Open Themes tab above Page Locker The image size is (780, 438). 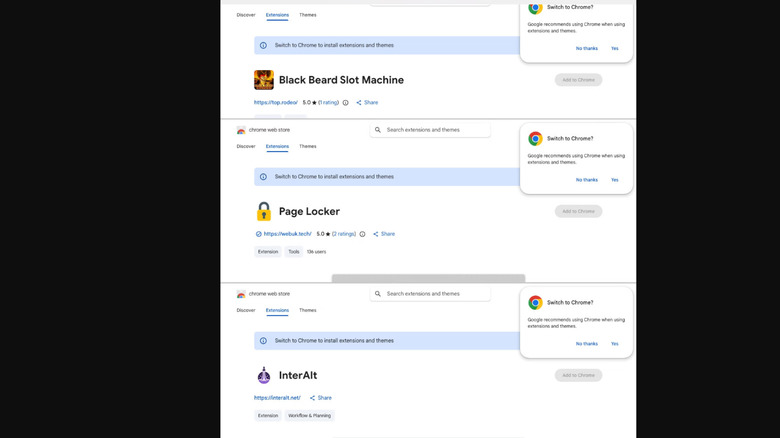click(x=307, y=146)
